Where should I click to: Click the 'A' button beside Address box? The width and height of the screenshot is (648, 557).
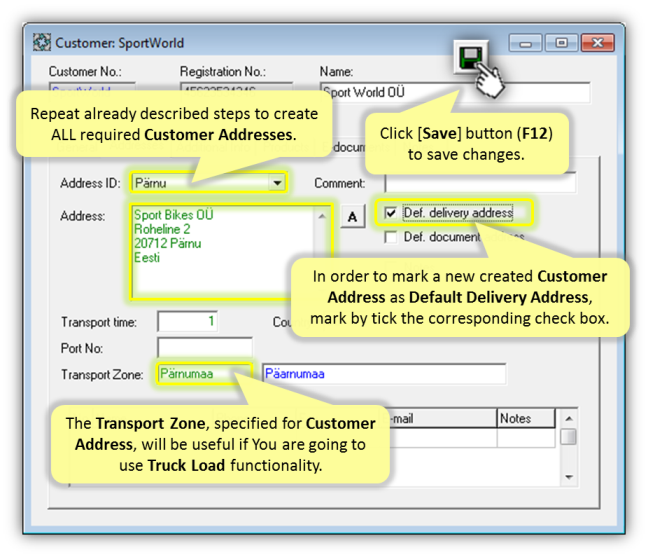click(x=353, y=216)
